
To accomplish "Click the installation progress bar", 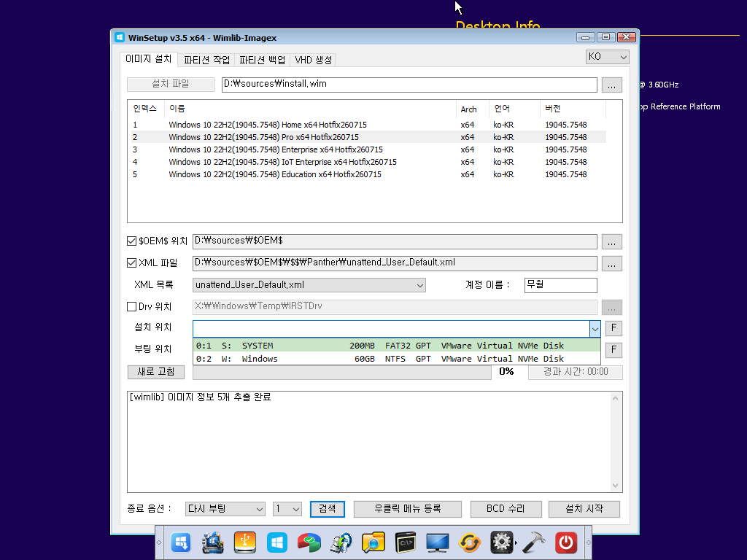I will (x=342, y=373).
